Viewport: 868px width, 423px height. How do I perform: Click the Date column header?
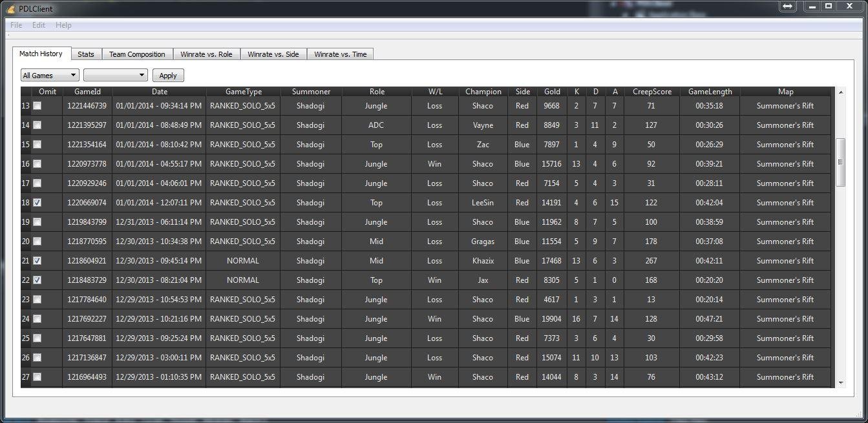[x=160, y=92]
